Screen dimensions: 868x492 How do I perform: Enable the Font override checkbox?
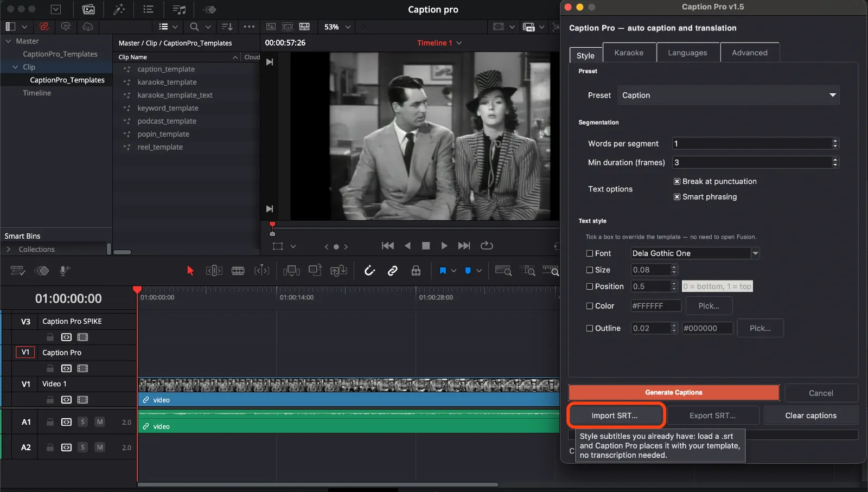[x=590, y=253]
